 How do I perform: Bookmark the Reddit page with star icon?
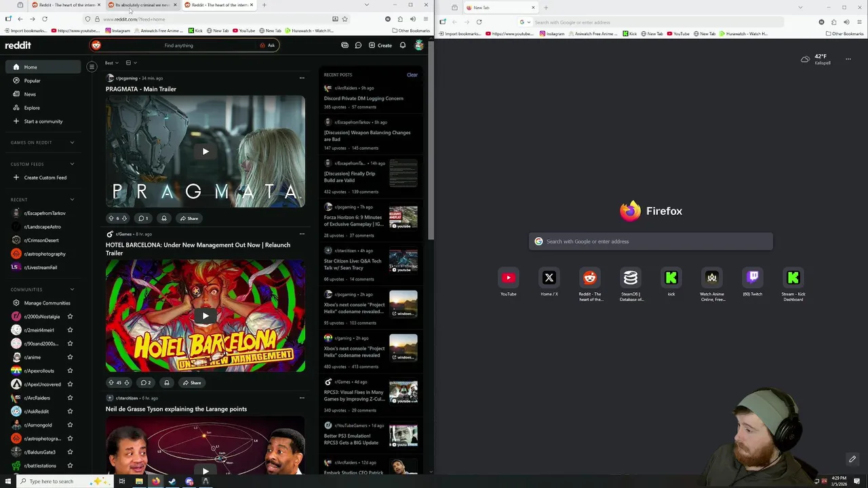coord(344,19)
